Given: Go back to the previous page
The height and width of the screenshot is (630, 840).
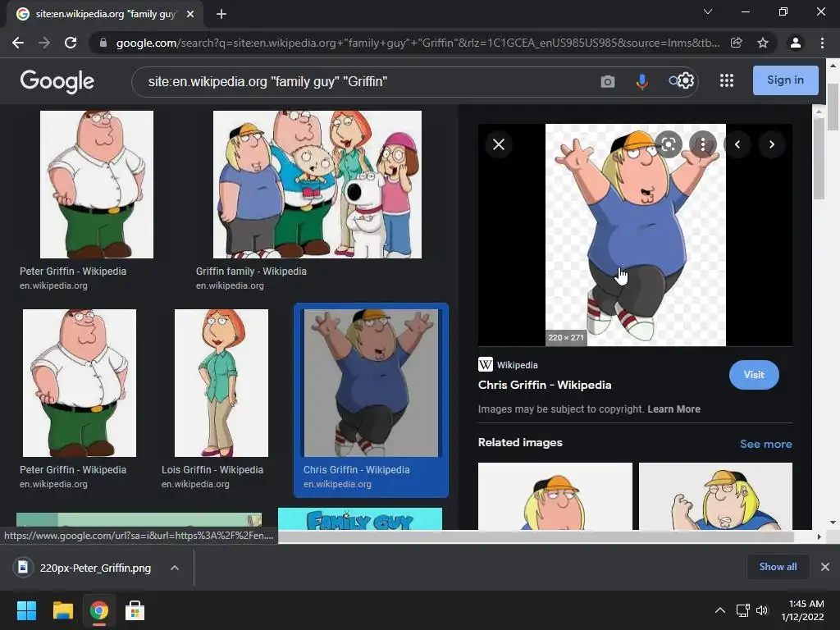Looking at the screenshot, I should [18, 43].
